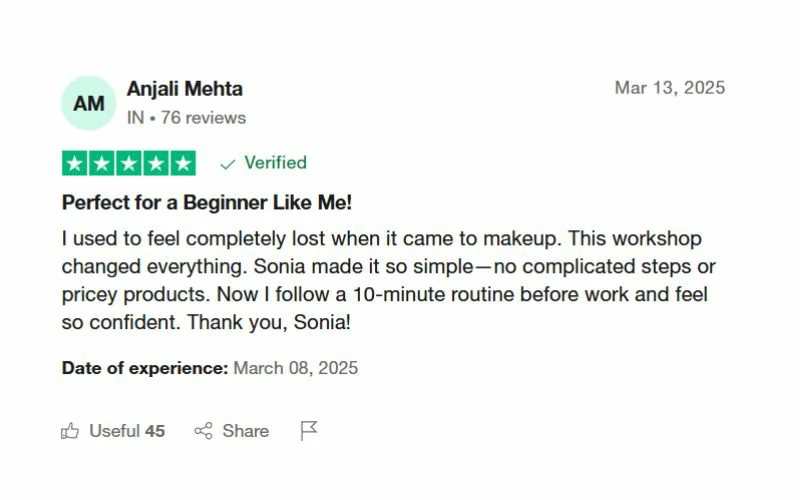This screenshot has width=800, height=500.
Task: Click the fifth green rating star
Action: pyautogui.click(x=183, y=163)
